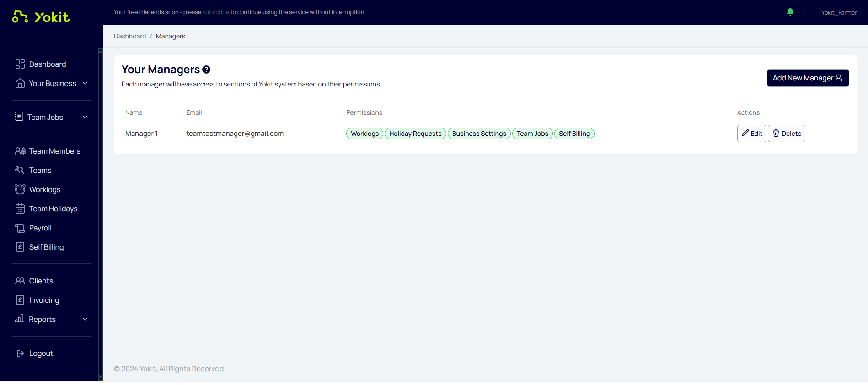Viewport: 868px width, 385px height.
Task: Click the Team Jobs permission badge
Action: pyautogui.click(x=532, y=134)
